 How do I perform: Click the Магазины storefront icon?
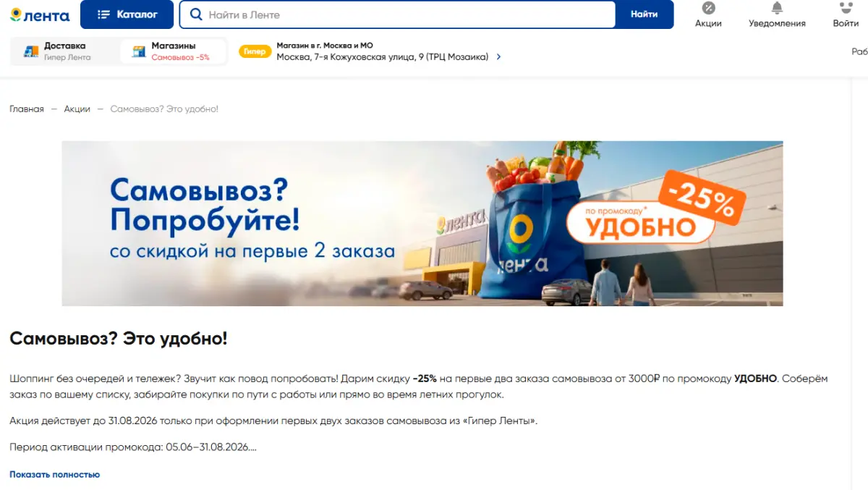point(139,51)
